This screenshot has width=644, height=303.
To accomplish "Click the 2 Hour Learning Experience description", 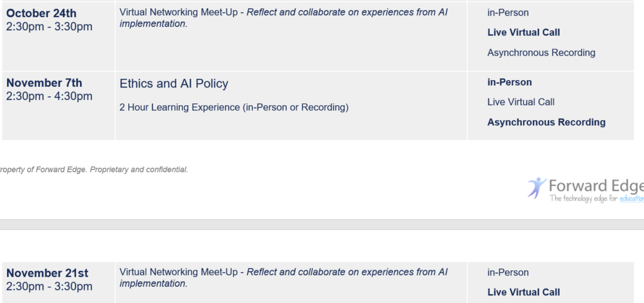I will (x=233, y=107).
